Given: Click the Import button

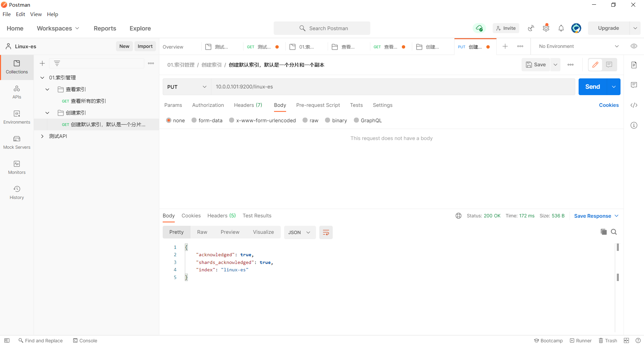Looking at the screenshot, I should [x=145, y=46].
